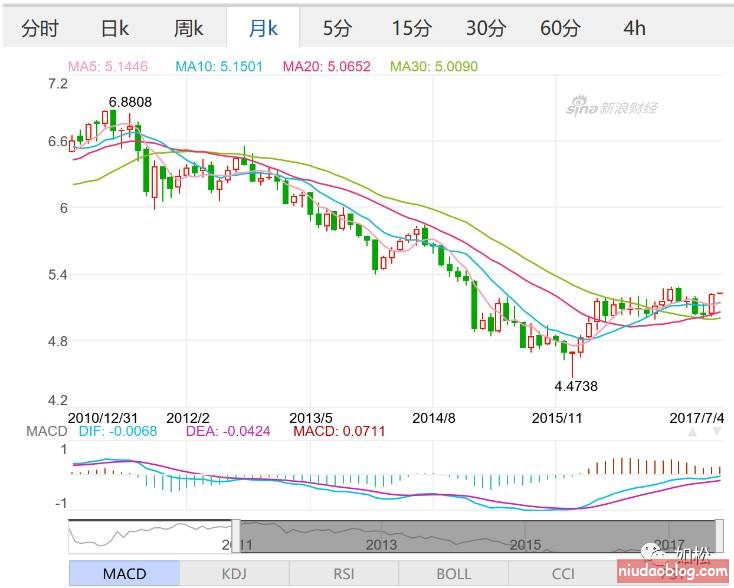This screenshot has height=588, width=734.
Task: Click the MA10: 5.1501 legend label
Action: [x=219, y=66]
